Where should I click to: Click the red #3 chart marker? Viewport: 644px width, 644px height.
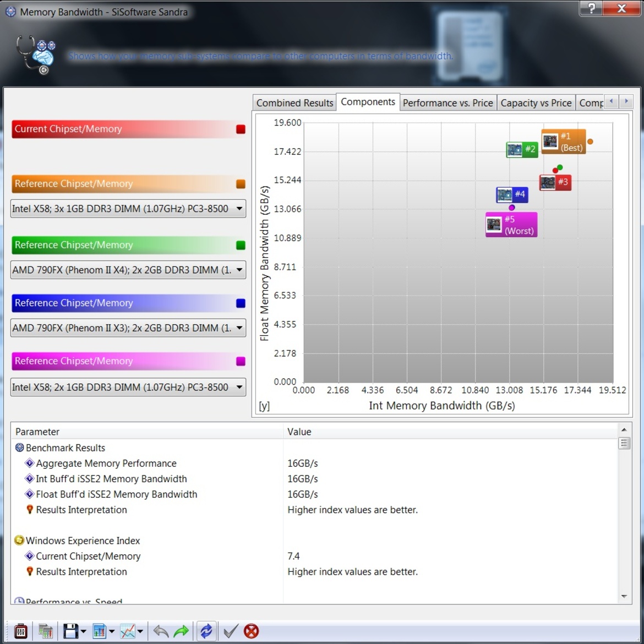click(555, 182)
